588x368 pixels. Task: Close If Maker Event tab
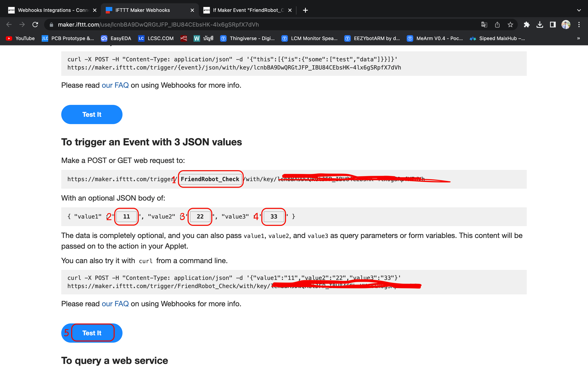[290, 10]
